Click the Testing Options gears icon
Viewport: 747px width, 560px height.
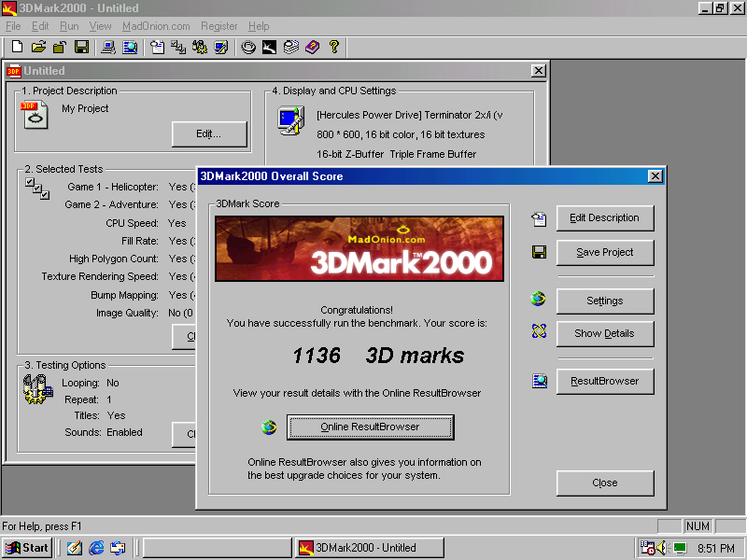[37, 389]
